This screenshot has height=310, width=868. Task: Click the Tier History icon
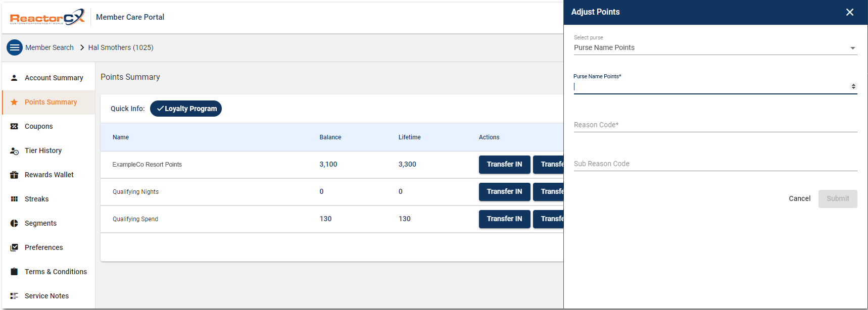coord(14,150)
